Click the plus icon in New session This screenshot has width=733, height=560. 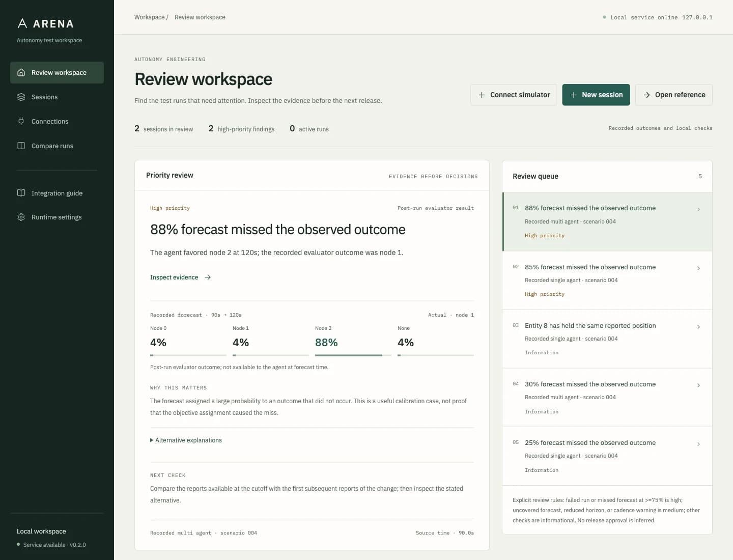point(573,95)
